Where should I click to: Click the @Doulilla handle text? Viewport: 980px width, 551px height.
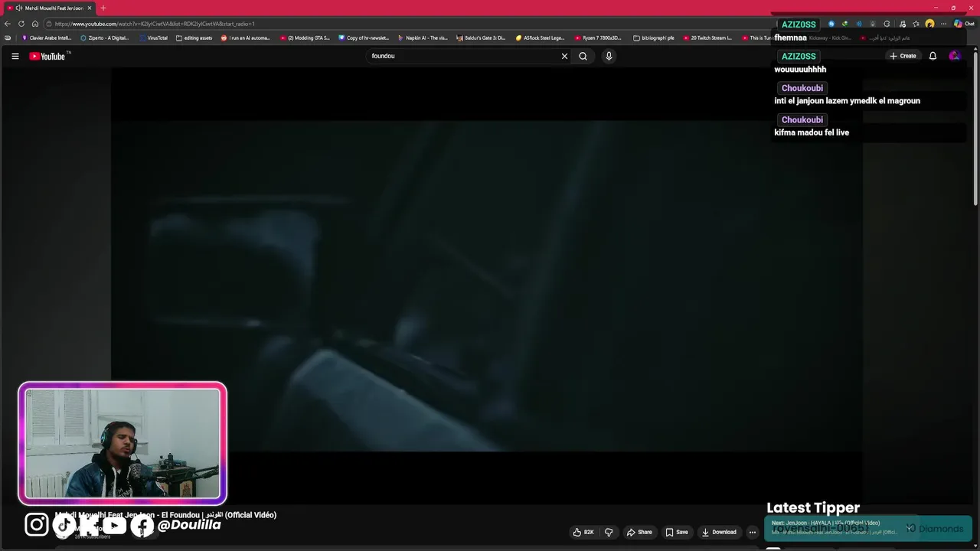pos(189,525)
